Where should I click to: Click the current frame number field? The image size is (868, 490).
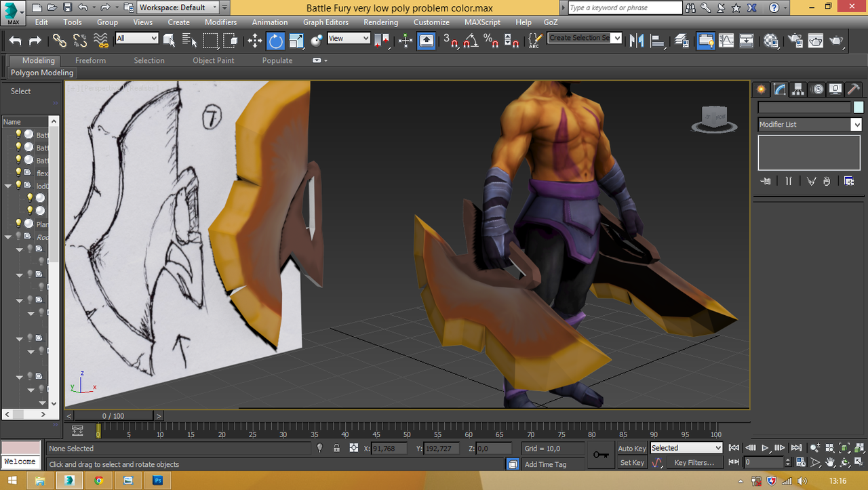(763, 462)
